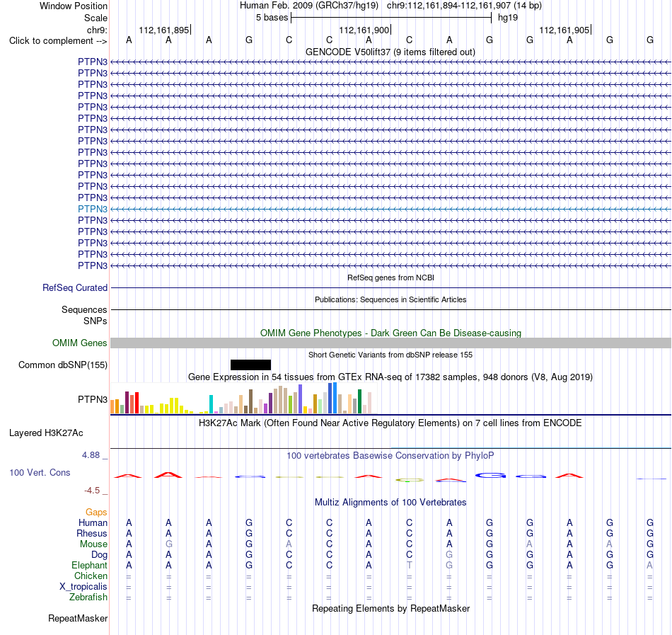Click the PTPN3 label beside GTEx bar chart
Image resolution: width=672 pixels, height=635 pixels.
[93, 399]
